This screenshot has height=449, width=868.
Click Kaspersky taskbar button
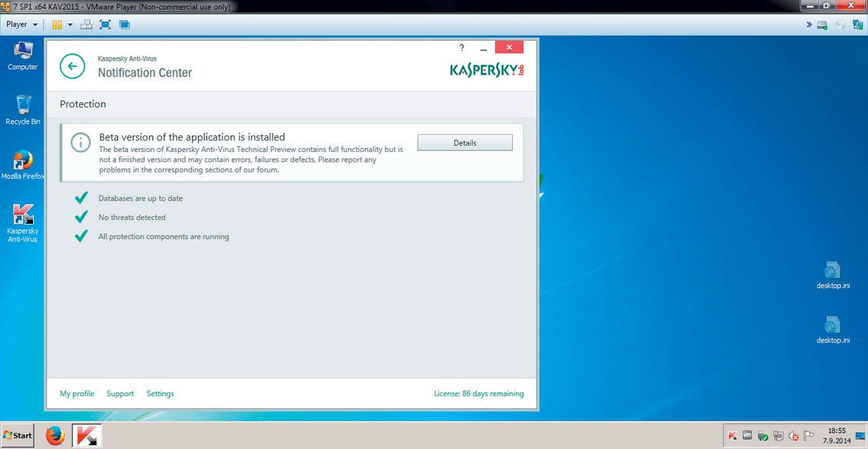point(87,436)
